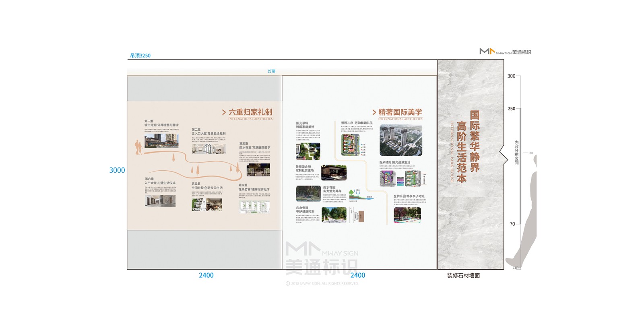Click the arrow before 六重归家礼制 heading

[224, 113]
